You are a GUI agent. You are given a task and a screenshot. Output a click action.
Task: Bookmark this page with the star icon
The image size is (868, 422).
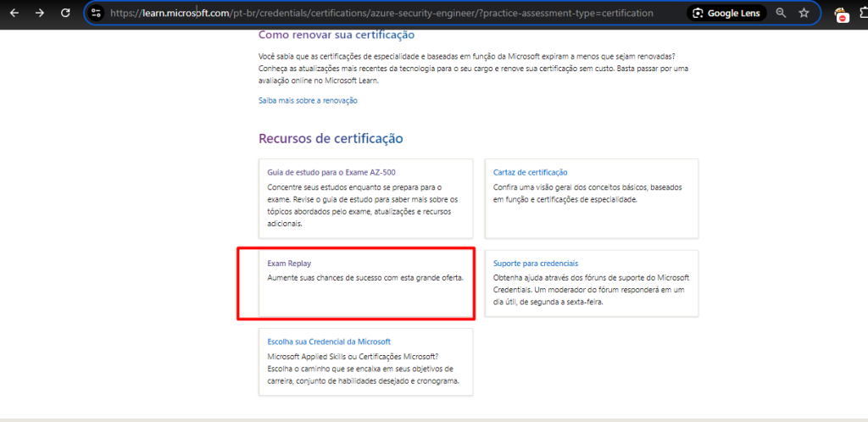pyautogui.click(x=804, y=14)
